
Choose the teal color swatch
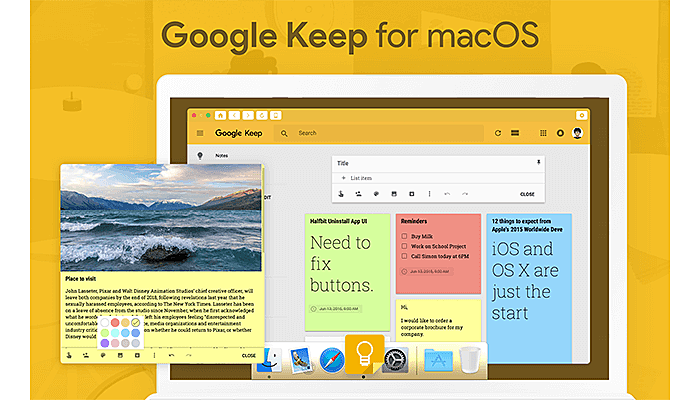click(x=115, y=333)
